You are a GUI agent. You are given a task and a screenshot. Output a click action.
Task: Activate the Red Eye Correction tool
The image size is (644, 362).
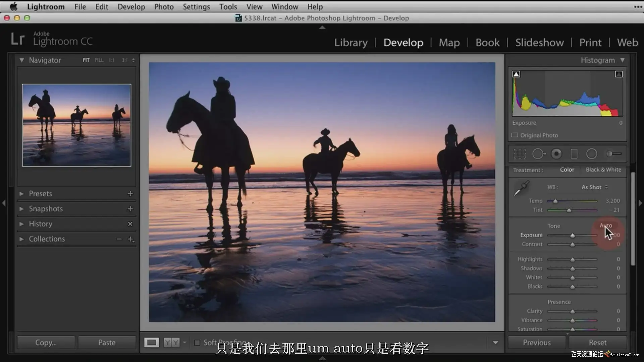click(556, 154)
